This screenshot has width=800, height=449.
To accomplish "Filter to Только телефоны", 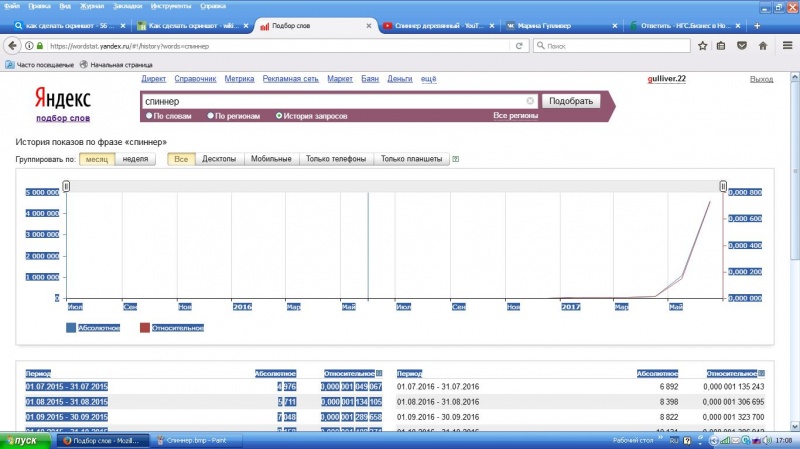I will (x=336, y=159).
